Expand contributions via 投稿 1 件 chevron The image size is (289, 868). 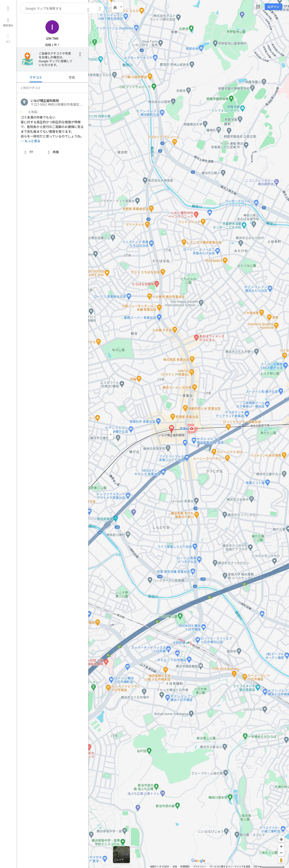52,44
